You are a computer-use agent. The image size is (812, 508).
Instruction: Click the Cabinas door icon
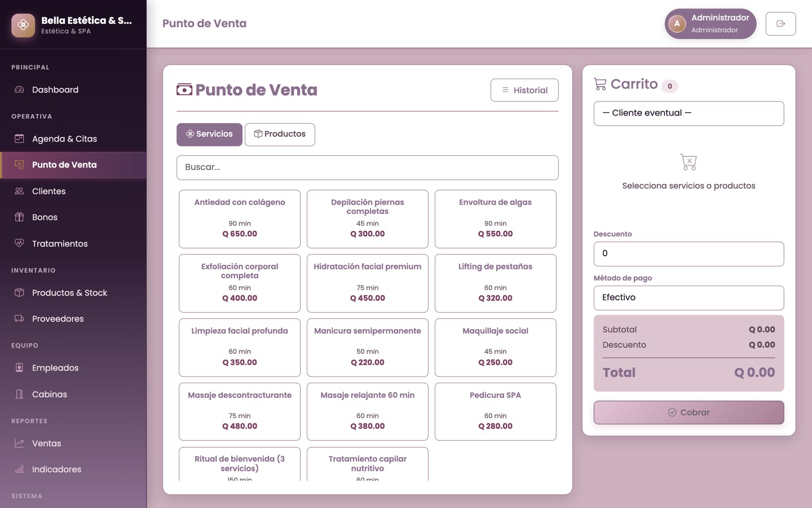19,394
